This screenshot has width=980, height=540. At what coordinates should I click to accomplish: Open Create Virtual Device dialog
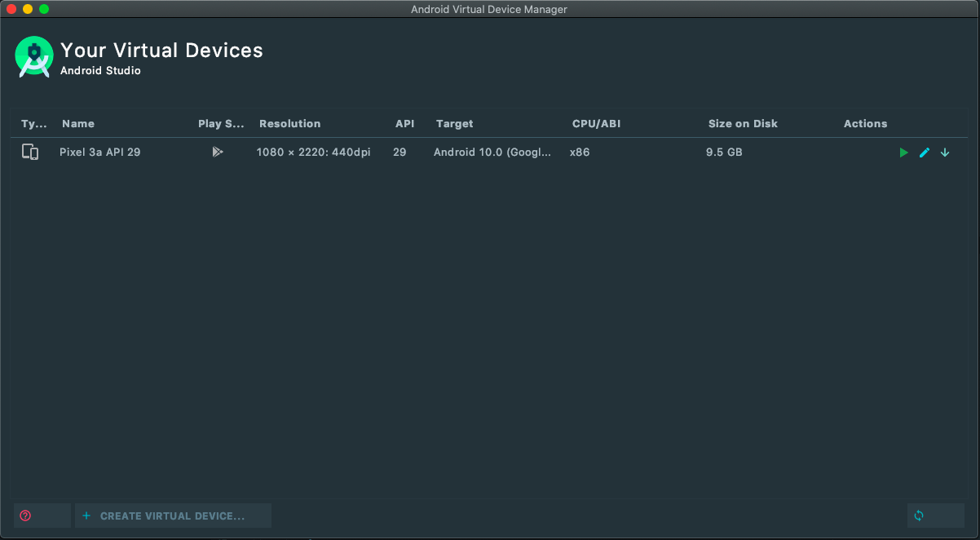click(x=173, y=516)
